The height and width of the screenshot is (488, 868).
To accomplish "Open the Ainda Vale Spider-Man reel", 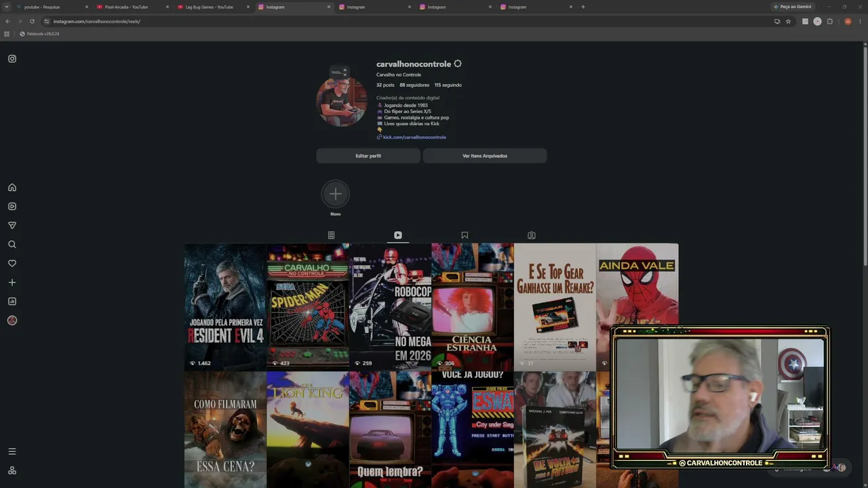I will (x=637, y=285).
